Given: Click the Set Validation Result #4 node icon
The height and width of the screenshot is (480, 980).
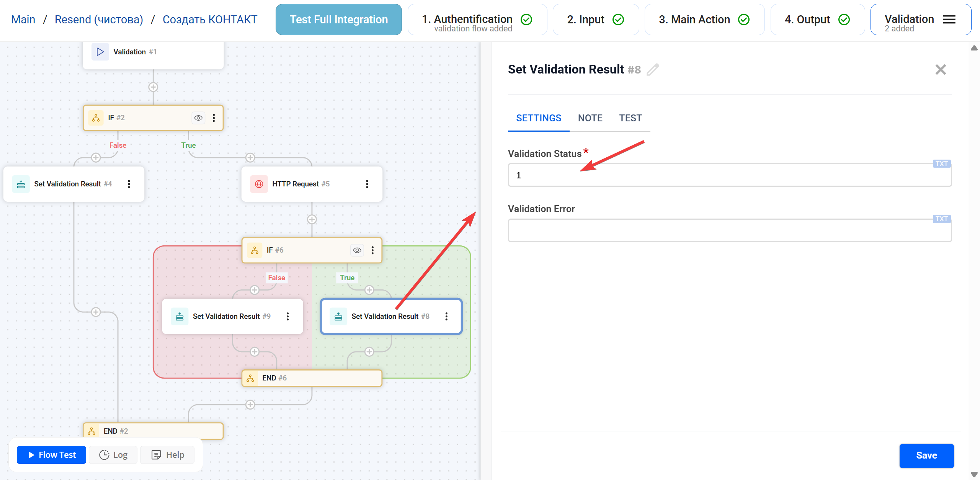Looking at the screenshot, I should (21, 184).
